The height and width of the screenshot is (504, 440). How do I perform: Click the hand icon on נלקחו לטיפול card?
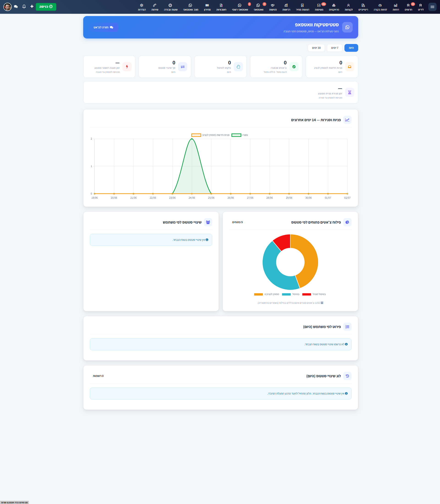click(238, 66)
